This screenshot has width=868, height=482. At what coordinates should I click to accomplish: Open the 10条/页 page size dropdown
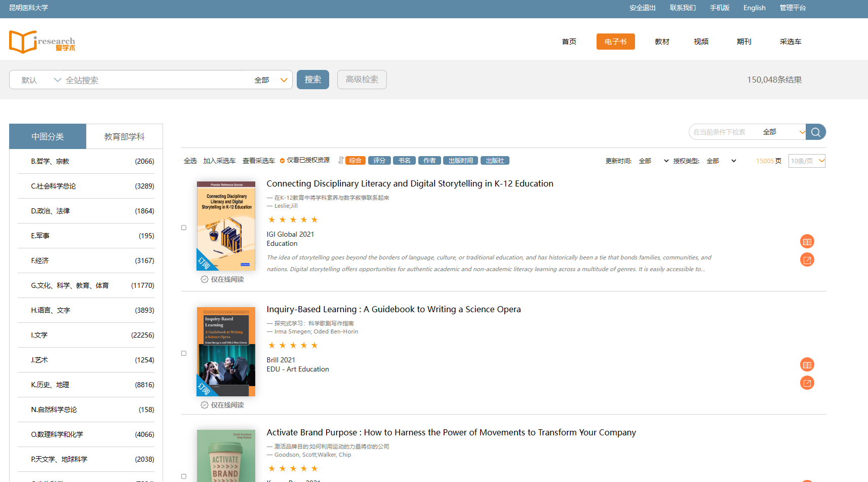tap(806, 161)
